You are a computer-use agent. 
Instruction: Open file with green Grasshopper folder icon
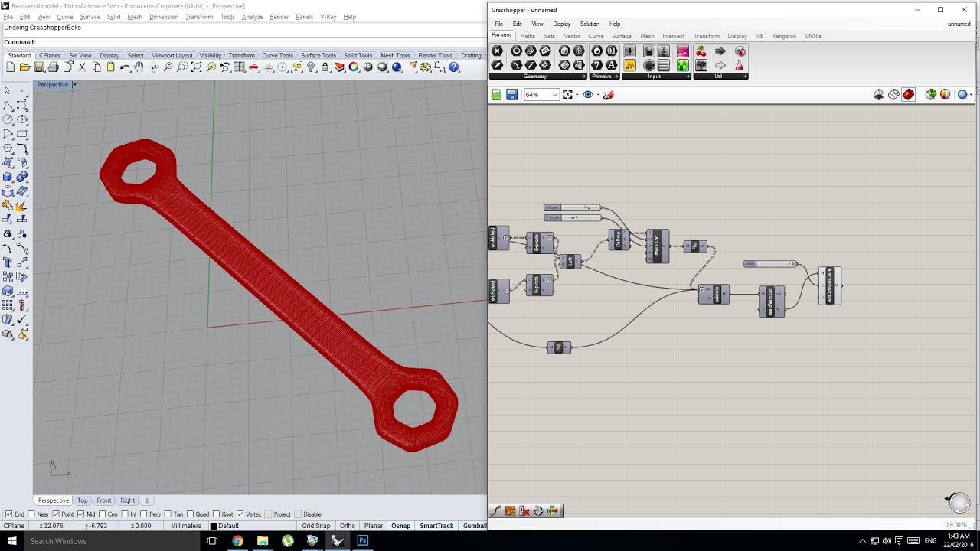point(496,94)
